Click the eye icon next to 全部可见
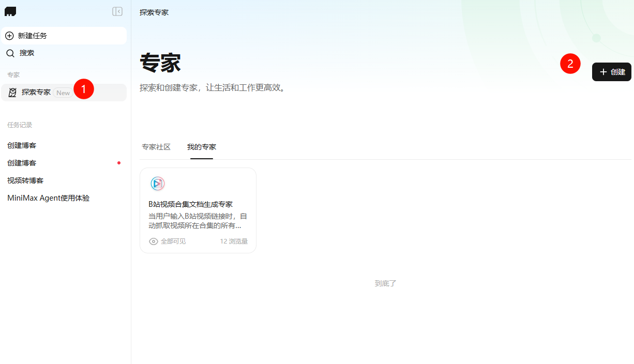This screenshot has height=364, width=634. pos(153,241)
